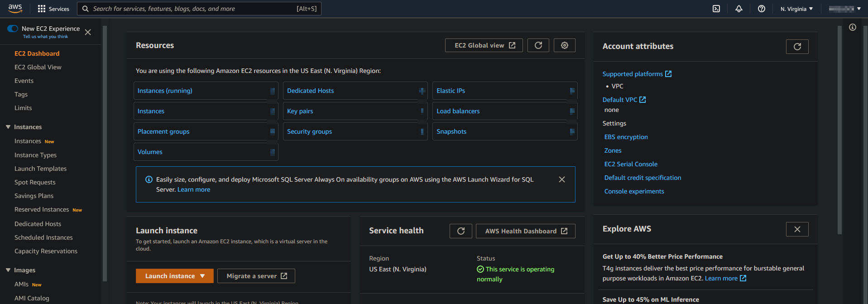The height and width of the screenshot is (304, 868).
Task: Open the Zones setting link
Action: pyautogui.click(x=613, y=150)
